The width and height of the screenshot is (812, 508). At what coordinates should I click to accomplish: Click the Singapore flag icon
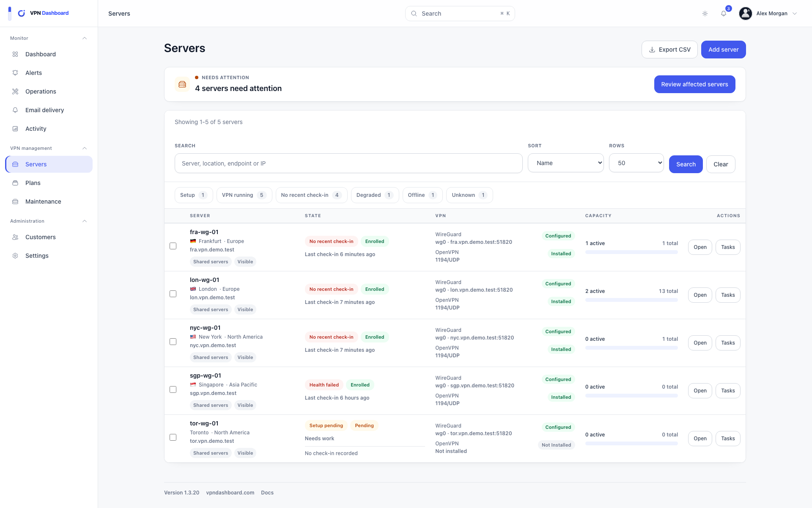(x=193, y=385)
